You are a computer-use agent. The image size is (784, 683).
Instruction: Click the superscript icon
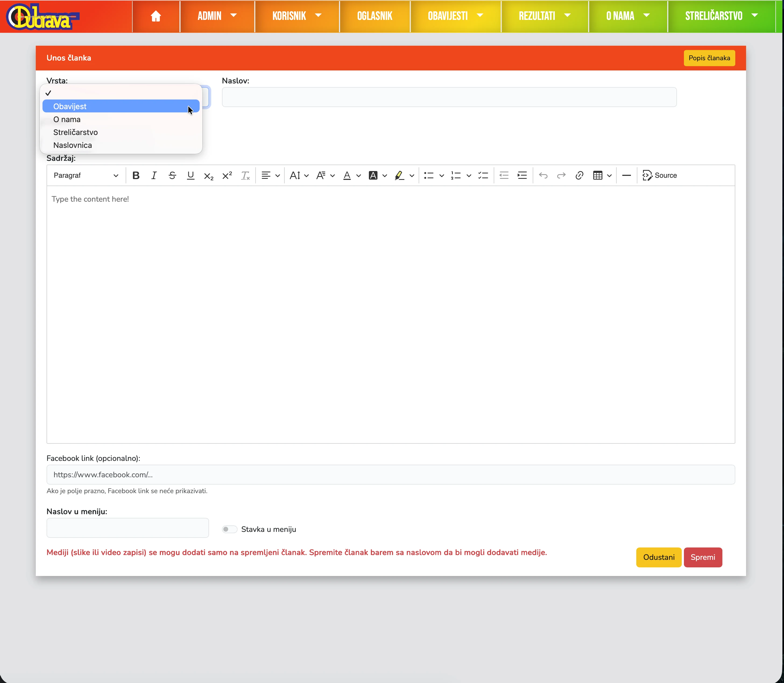point(227,175)
